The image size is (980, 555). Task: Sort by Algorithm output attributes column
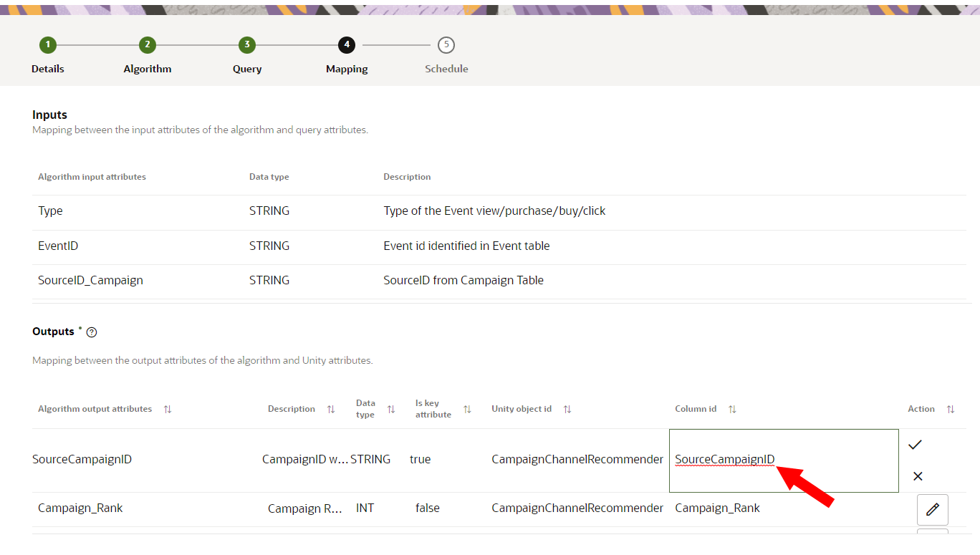click(x=168, y=409)
